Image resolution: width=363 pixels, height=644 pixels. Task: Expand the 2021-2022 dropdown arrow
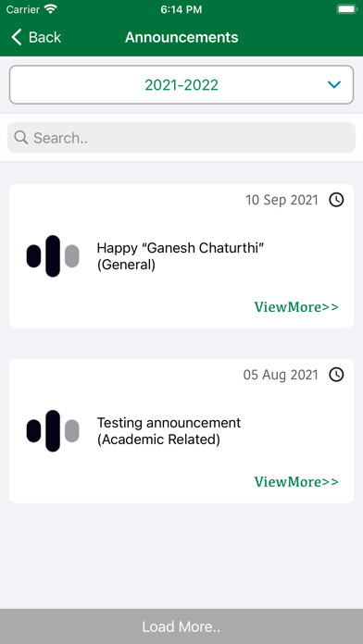tap(334, 84)
